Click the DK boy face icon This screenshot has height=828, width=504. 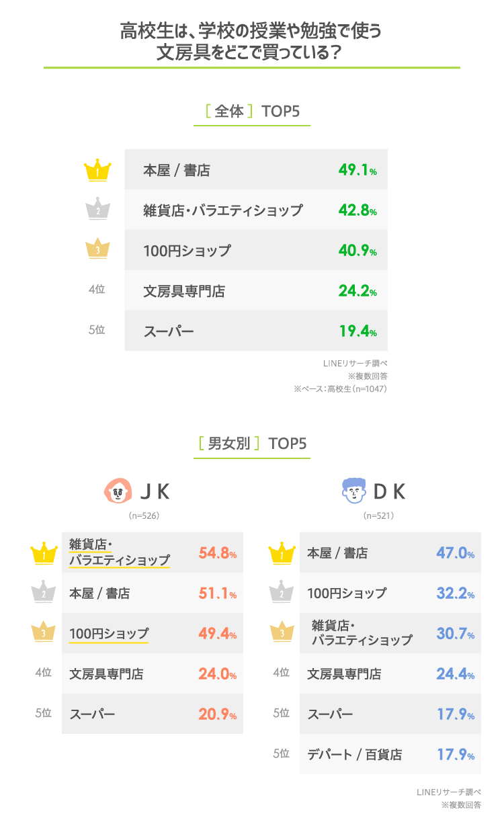pos(353,491)
